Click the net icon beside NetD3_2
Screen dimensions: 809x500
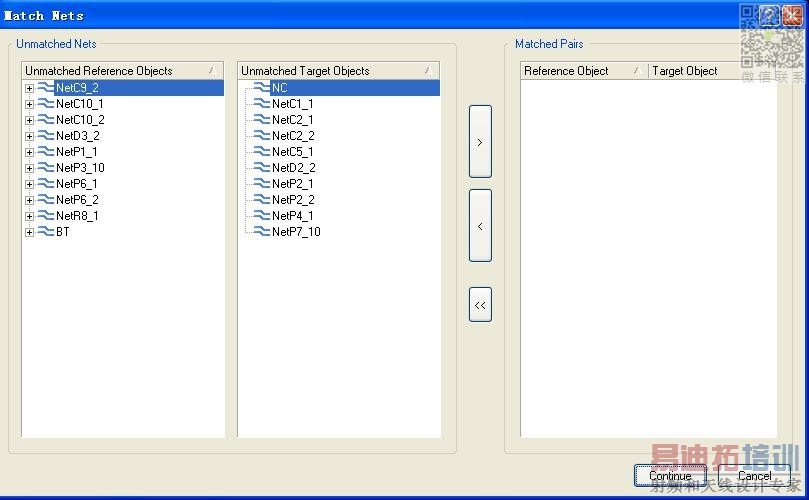46,135
